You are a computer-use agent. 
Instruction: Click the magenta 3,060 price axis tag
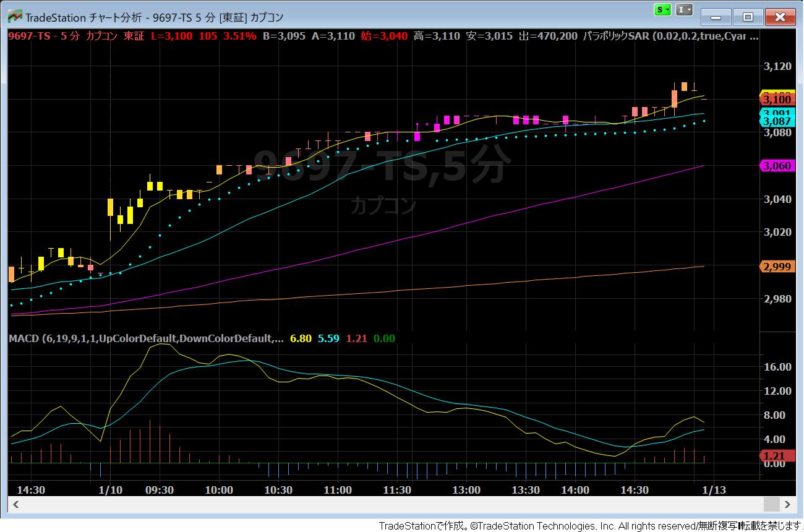776,166
